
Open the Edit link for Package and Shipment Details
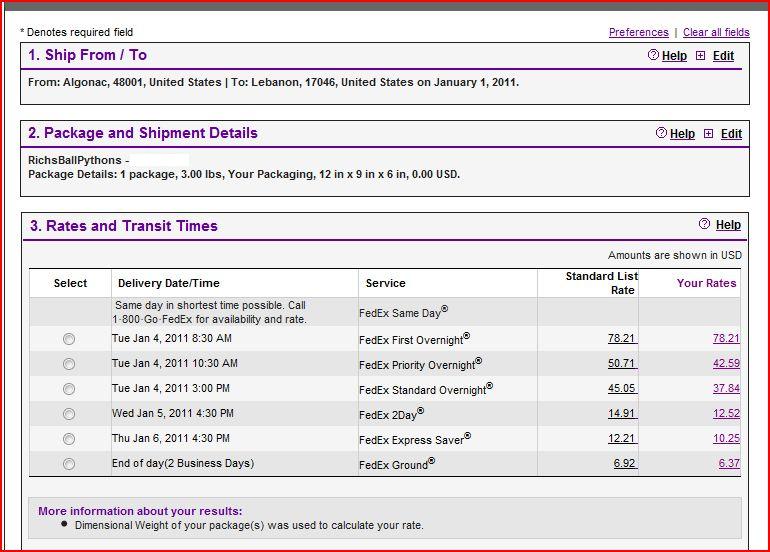[x=731, y=134]
